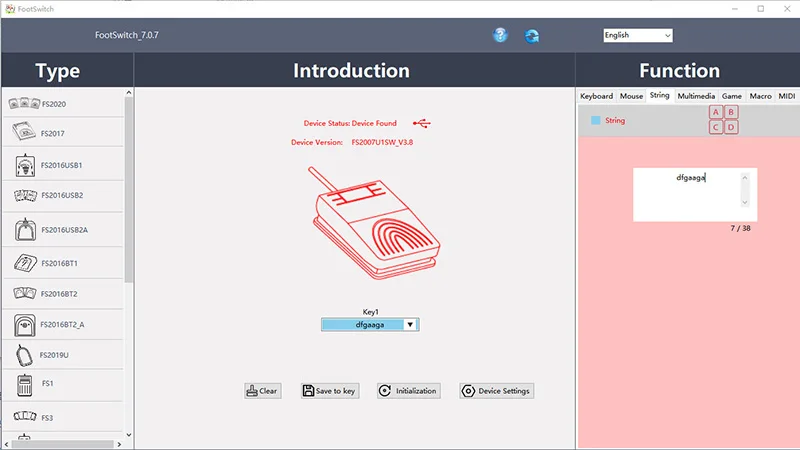Click the Initialization button
This screenshot has height=450, width=800.
point(408,391)
